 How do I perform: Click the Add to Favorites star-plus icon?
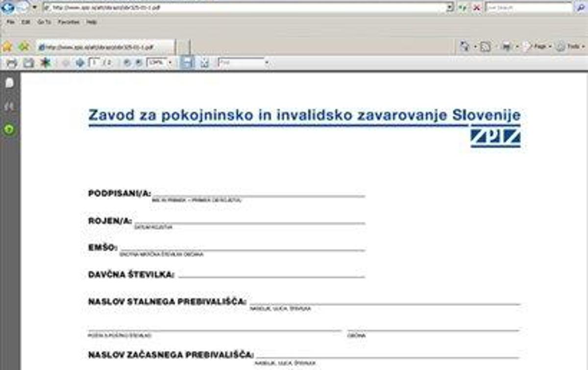pyautogui.click(x=24, y=47)
